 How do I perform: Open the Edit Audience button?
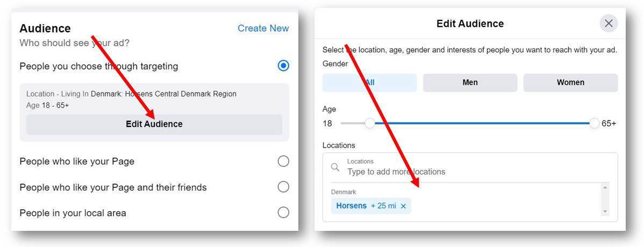pos(154,124)
